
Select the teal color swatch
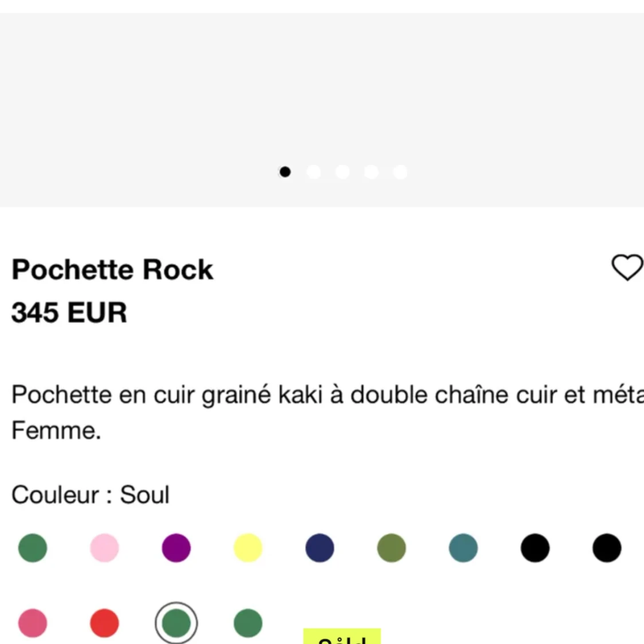point(463,548)
